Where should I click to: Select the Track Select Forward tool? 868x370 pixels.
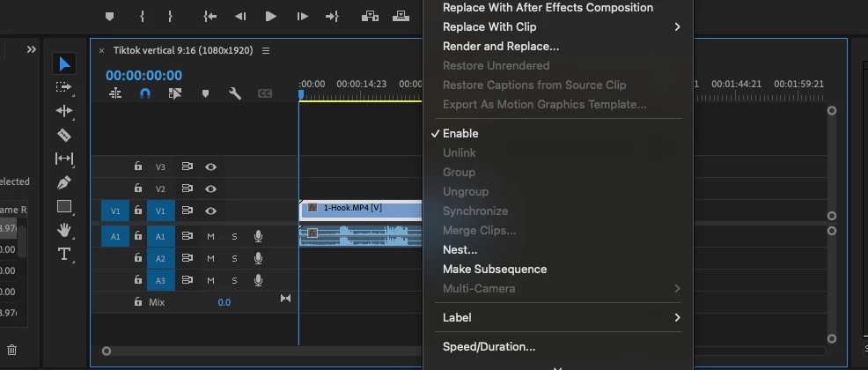(64, 87)
